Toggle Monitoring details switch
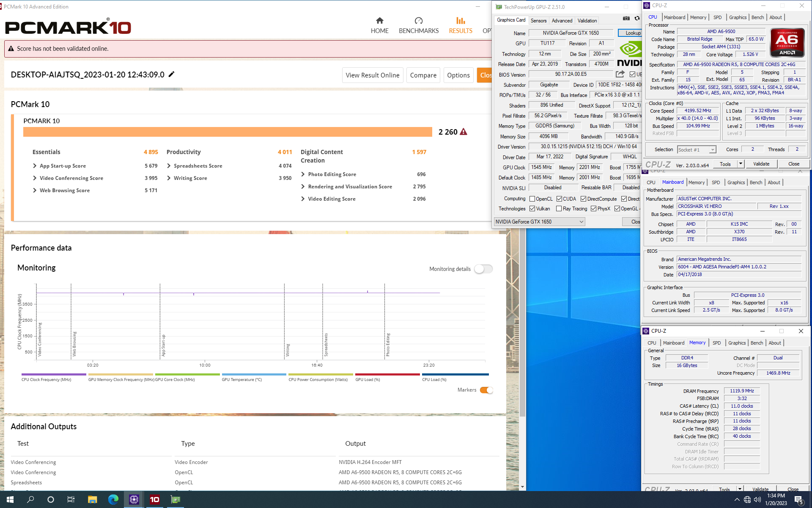812x508 pixels. [483, 269]
